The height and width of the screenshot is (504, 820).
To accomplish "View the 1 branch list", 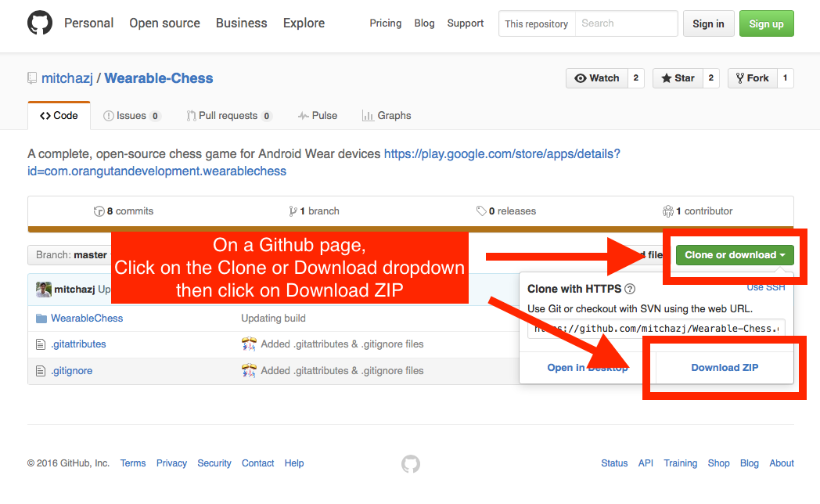I will click(314, 211).
